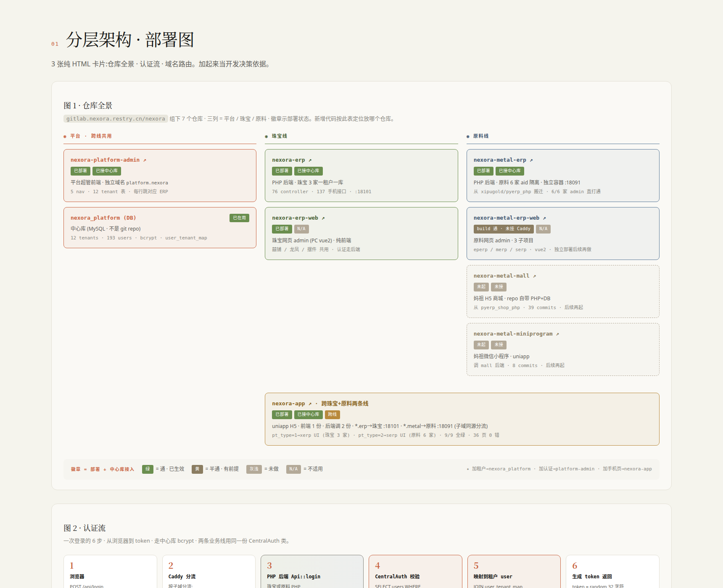
Task: Click 未起 badge in nexora-metal-mall card
Action: tap(481, 287)
